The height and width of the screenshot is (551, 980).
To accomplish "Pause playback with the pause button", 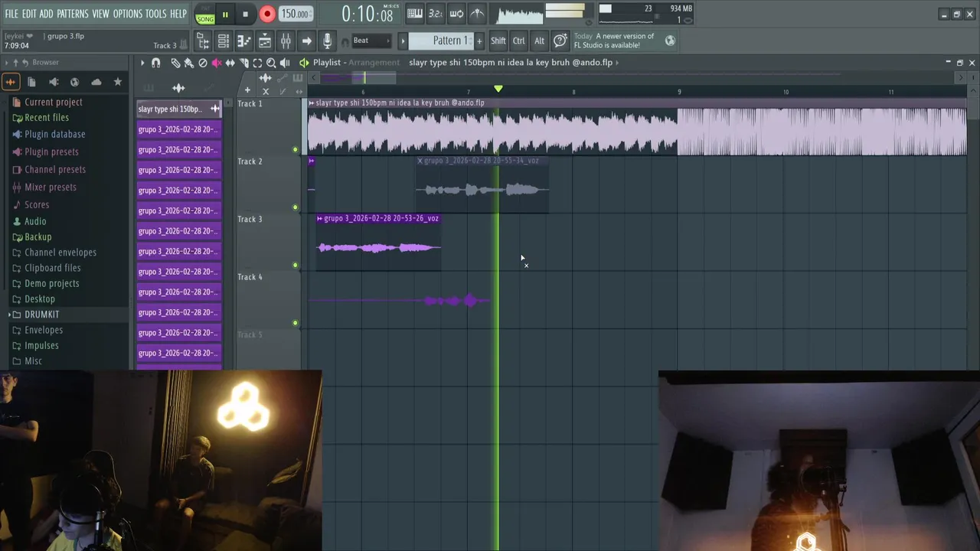I will [225, 14].
